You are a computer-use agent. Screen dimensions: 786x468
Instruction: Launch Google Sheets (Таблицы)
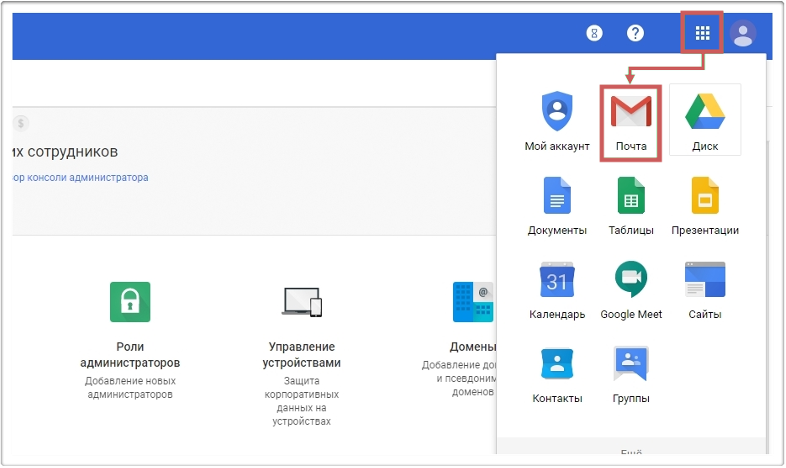point(631,205)
